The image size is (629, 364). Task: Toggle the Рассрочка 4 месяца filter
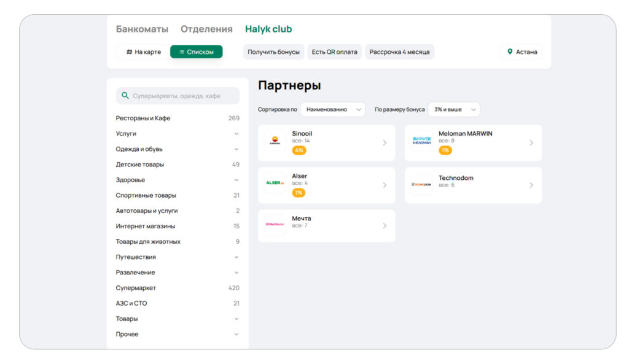pyautogui.click(x=399, y=52)
